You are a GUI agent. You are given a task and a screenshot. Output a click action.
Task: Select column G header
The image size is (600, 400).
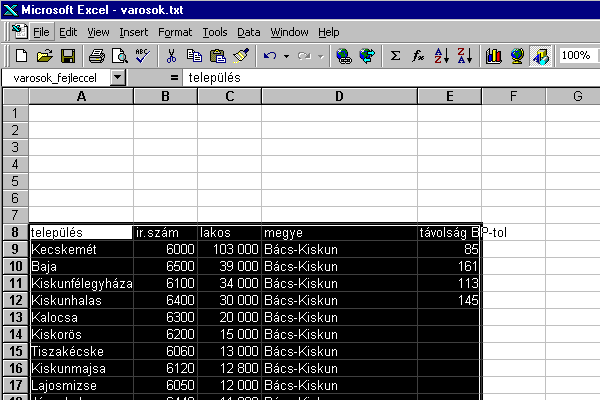pos(573,96)
